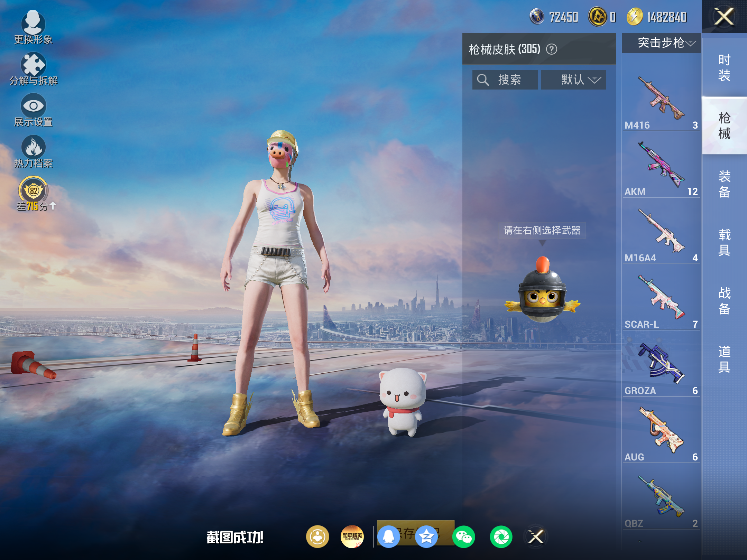
Task: Click the help question mark beside 枪械皮肤
Action: [x=552, y=49]
